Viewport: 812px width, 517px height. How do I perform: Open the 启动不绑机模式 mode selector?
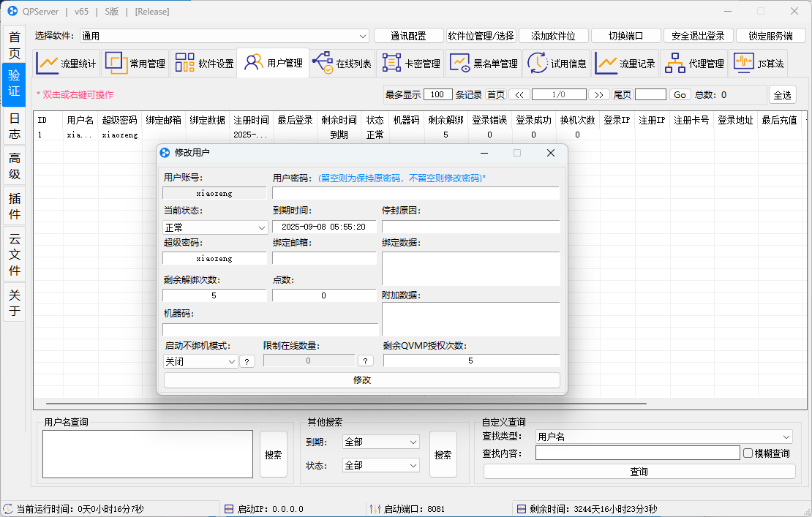[200, 361]
